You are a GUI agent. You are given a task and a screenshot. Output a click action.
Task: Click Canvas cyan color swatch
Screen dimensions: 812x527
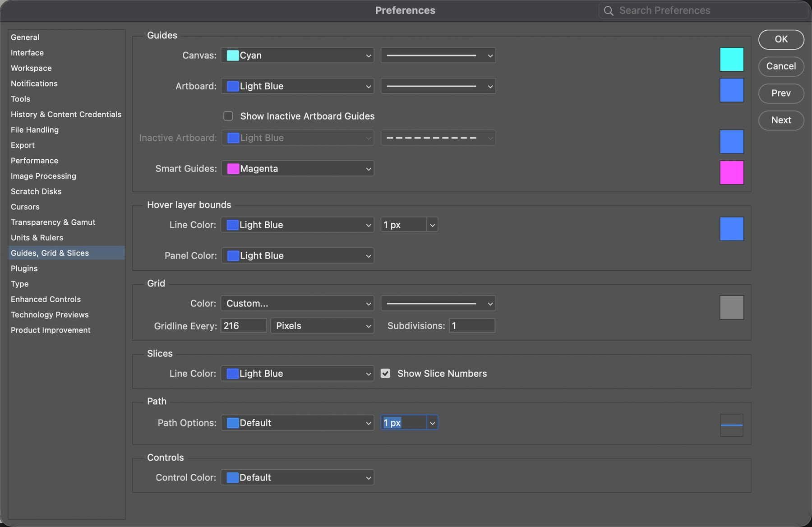pos(732,60)
